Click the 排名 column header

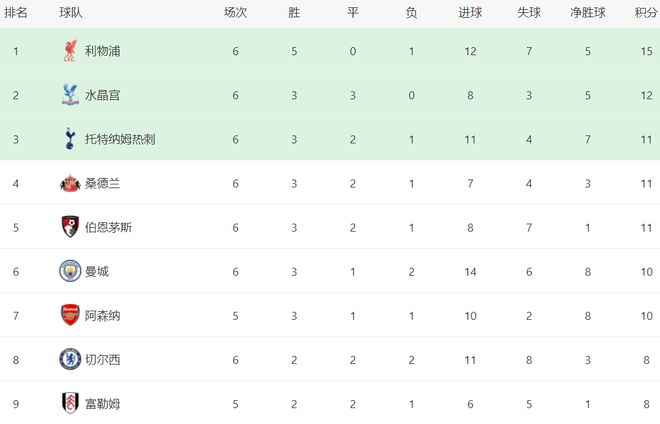[16, 13]
